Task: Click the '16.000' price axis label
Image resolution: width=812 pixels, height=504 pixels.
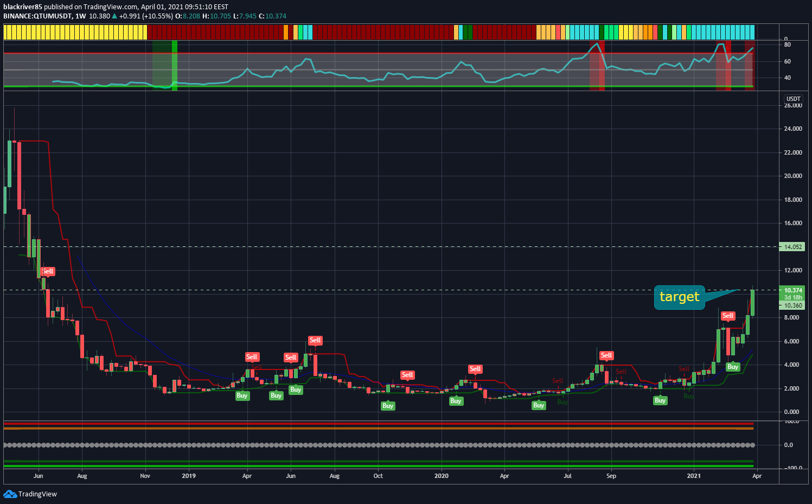Action: click(793, 224)
